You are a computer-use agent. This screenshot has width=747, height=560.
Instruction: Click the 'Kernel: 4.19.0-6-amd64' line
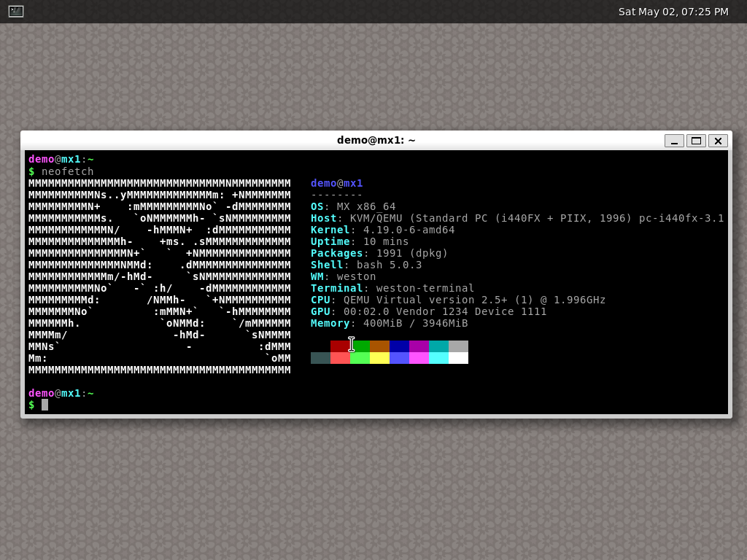[x=382, y=230]
